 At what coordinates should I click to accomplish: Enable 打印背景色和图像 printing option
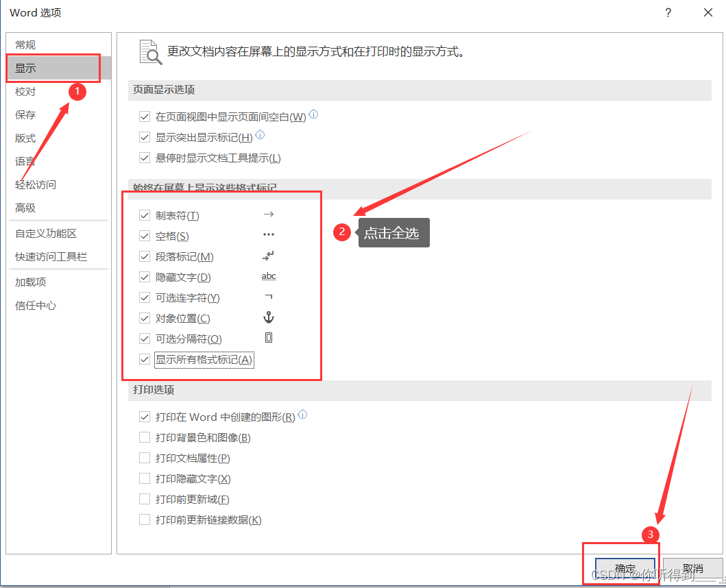click(x=145, y=437)
